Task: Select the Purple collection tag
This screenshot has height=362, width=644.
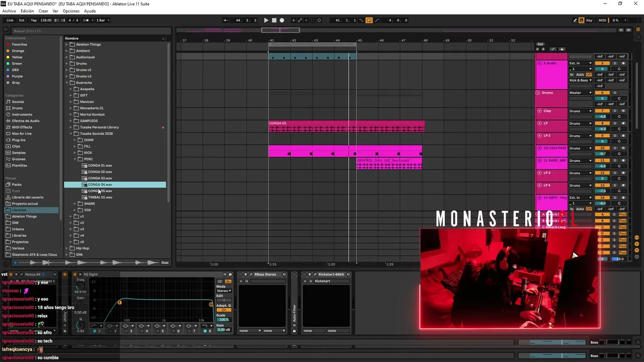Action: tap(18, 76)
